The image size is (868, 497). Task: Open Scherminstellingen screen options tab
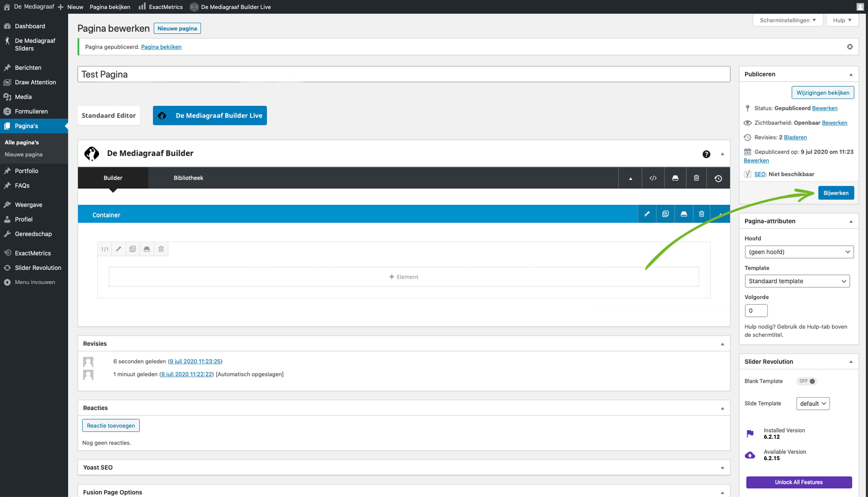tap(787, 20)
